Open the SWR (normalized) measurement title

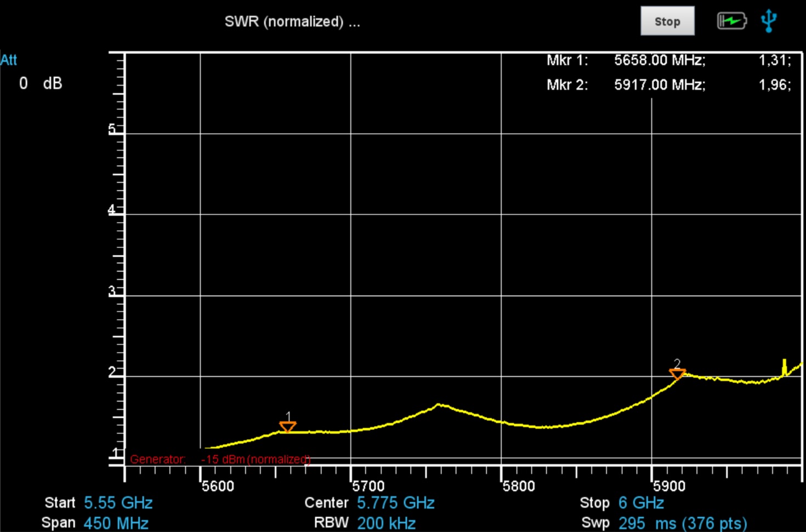point(292,22)
